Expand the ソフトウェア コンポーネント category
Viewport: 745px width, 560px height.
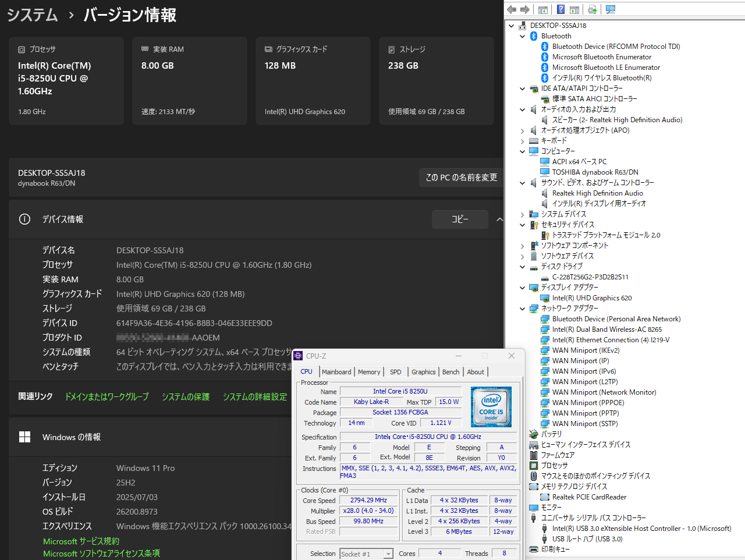pos(523,246)
